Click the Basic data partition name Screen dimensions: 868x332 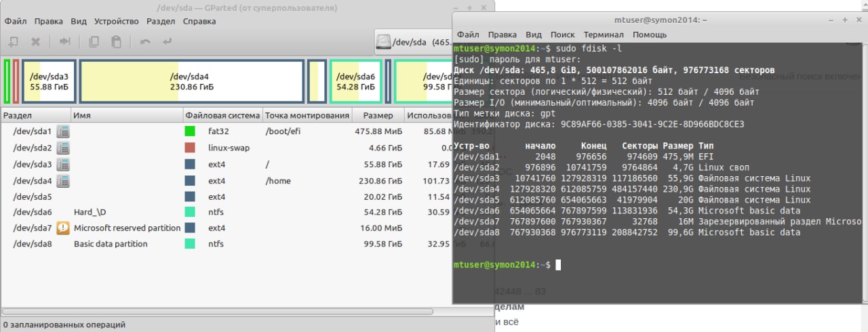111,244
